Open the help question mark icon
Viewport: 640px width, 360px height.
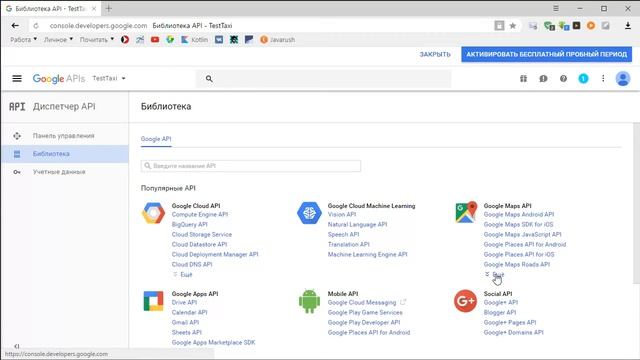(x=563, y=78)
